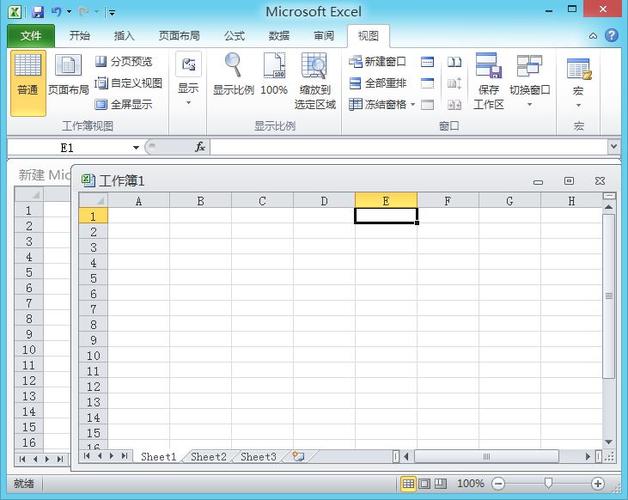Toggle 全屏显示 full screen mode
This screenshot has width=628, height=500.
[x=124, y=105]
